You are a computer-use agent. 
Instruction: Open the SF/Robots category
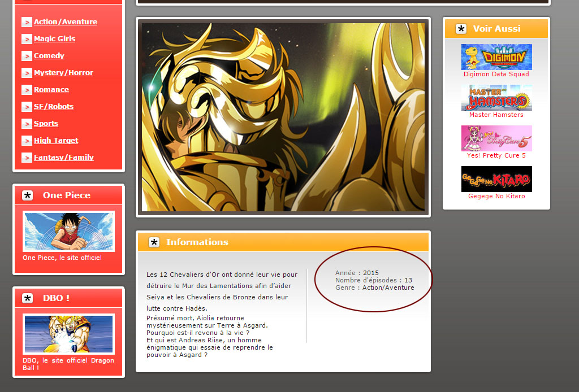[54, 107]
